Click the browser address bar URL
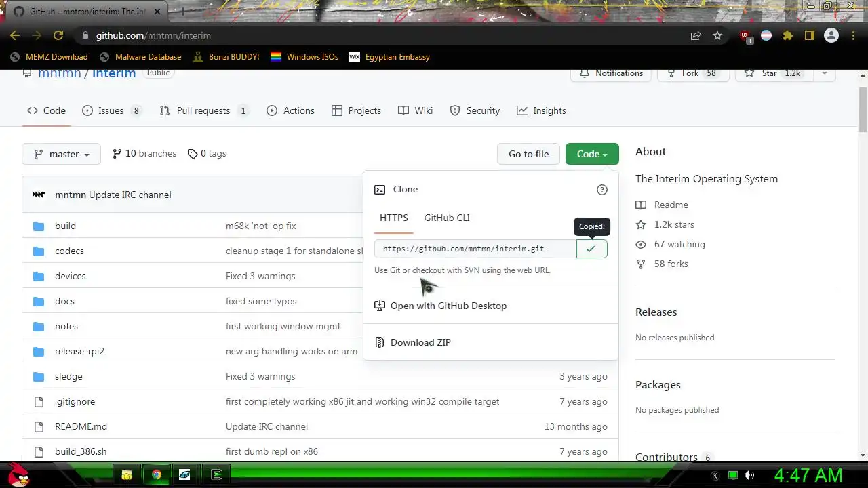 153,35
